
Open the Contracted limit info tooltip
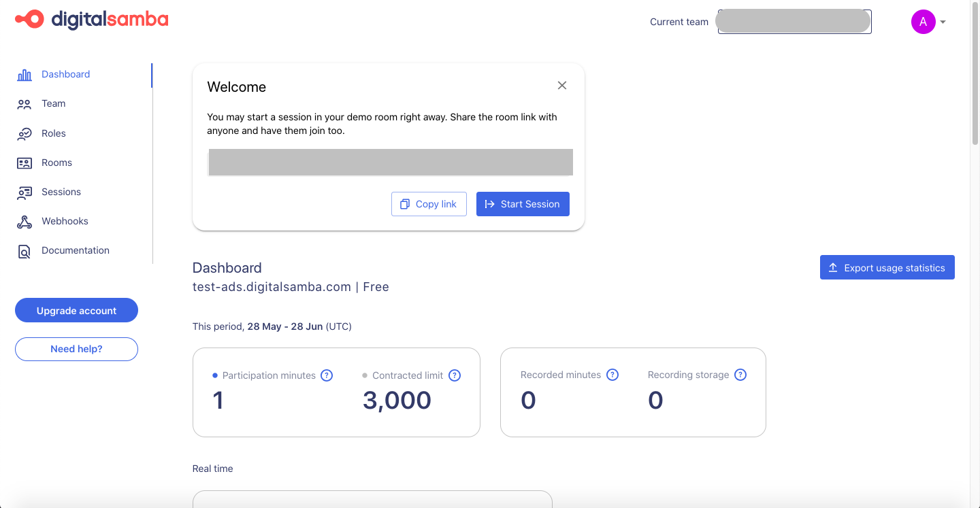point(455,375)
